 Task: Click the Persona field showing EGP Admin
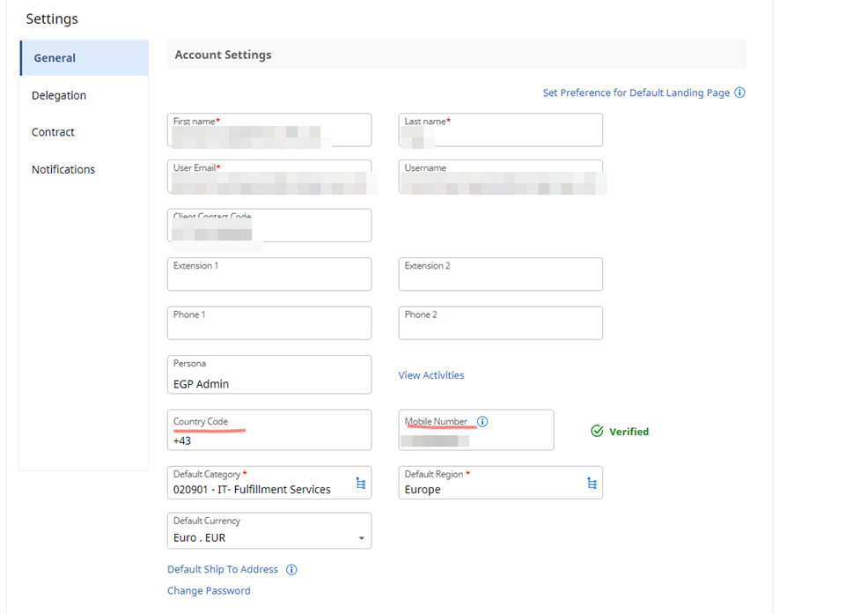click(268, 383)
